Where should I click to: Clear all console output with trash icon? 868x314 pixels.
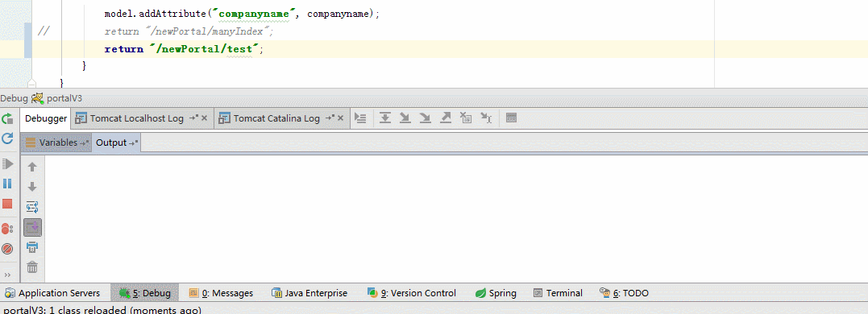[32, 267]
